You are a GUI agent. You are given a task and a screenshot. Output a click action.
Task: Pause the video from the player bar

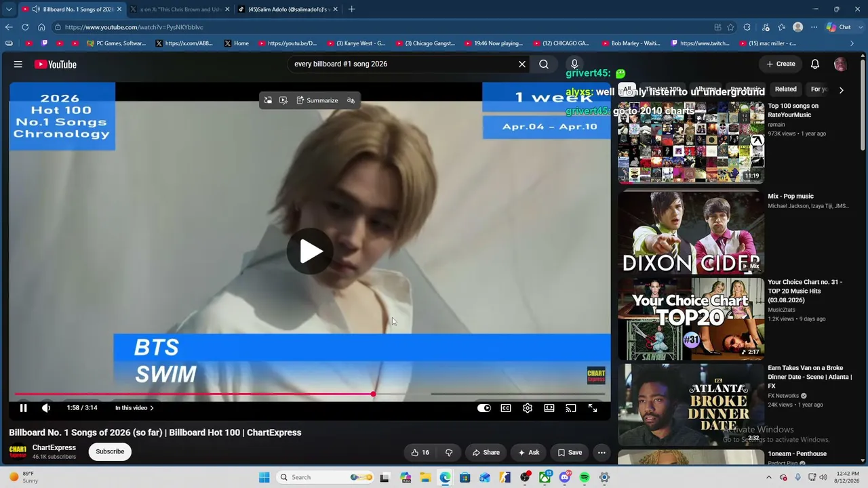[x=23, y=408]
